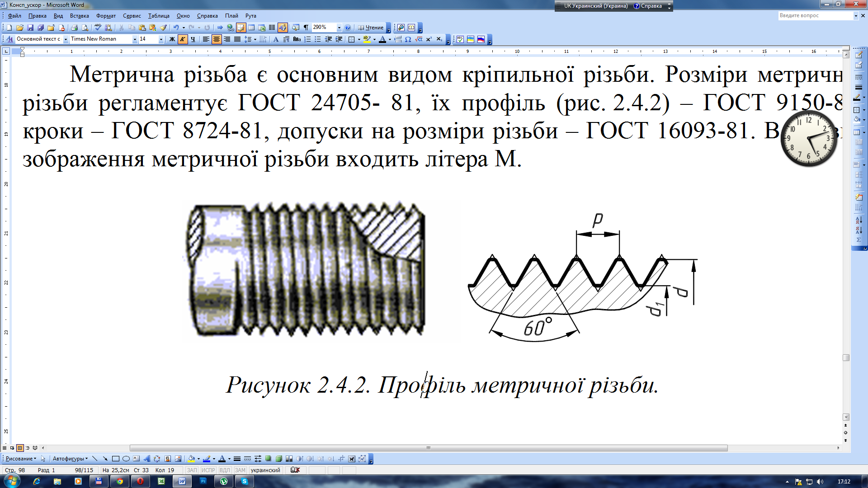This screenshot has width=868, height=488.
Task: Open the Формат menu
Action: click(x=106, y=16)
